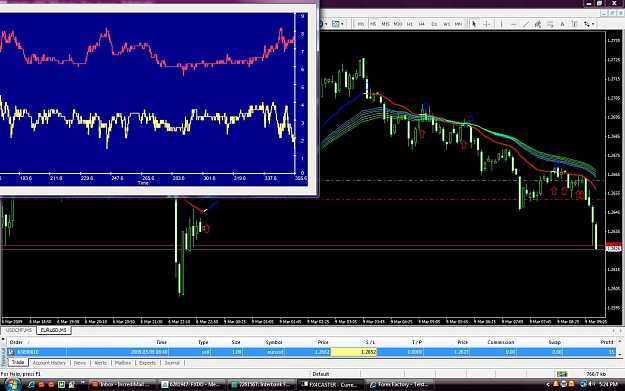The image size is (625, 391).
Task: Switch to Account History tab
Action: coord(49,363)
